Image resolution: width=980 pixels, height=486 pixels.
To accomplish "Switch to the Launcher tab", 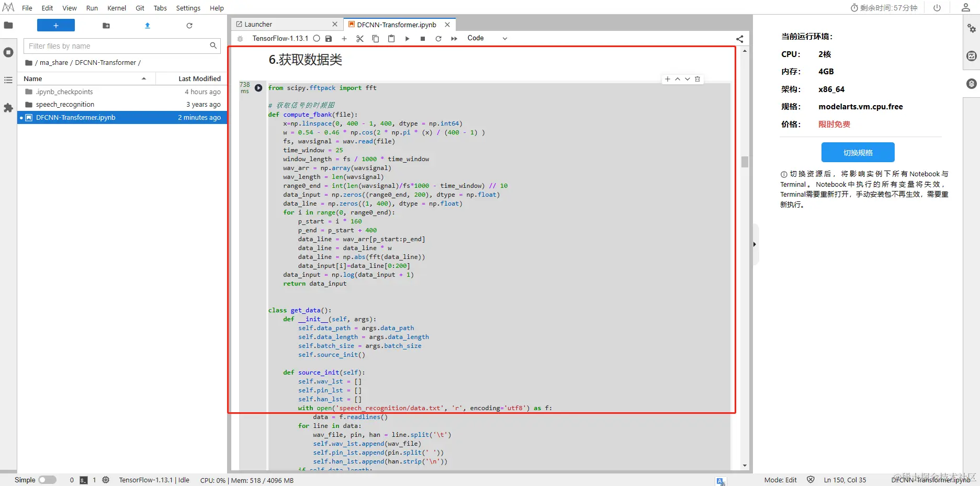I will coord(258,25).
